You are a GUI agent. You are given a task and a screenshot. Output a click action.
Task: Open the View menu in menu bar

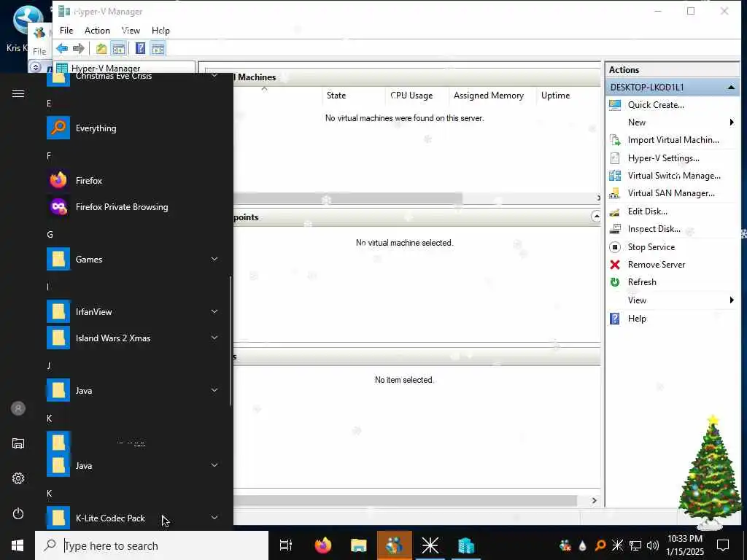tap(131, 31)
